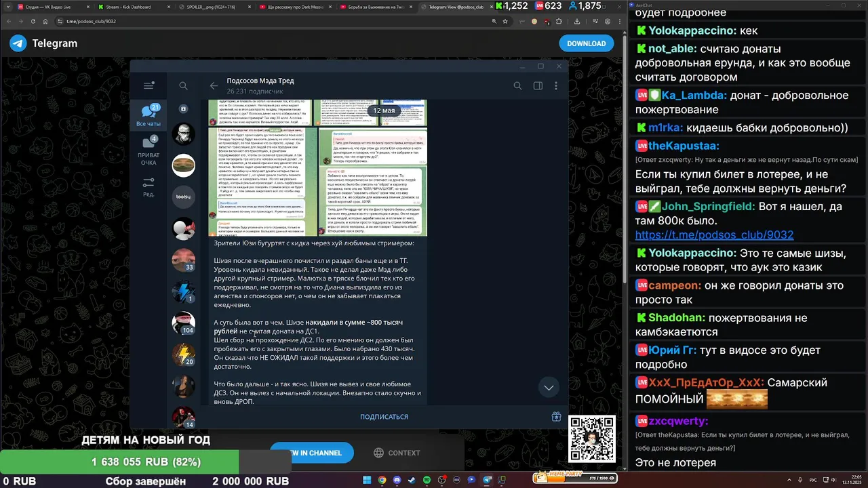Click the QR code image

[x=592, y=439]
